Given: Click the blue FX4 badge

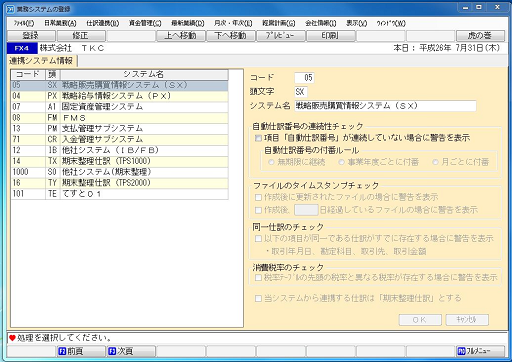Looking at the screenshot, I should tap(22, 48).
